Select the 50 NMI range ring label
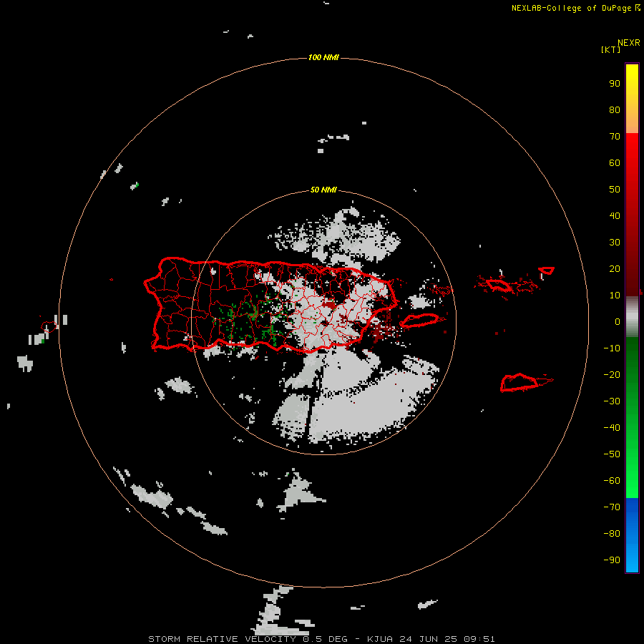 (x=323, y=190)
